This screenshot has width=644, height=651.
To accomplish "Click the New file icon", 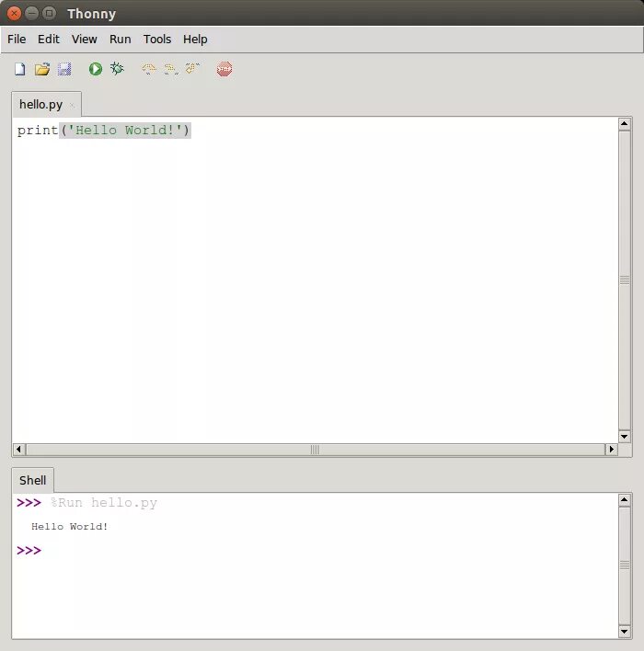I will (19, 69).
